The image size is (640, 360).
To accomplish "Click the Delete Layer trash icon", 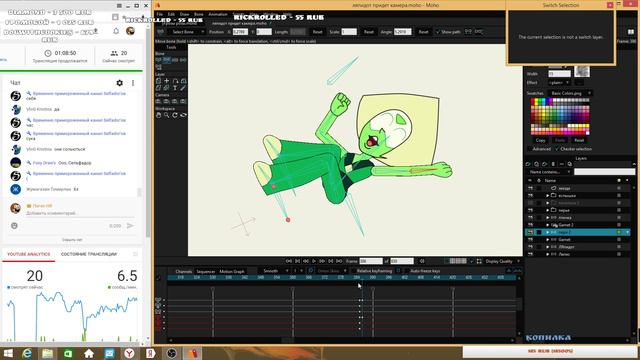I will coord(553,164).
